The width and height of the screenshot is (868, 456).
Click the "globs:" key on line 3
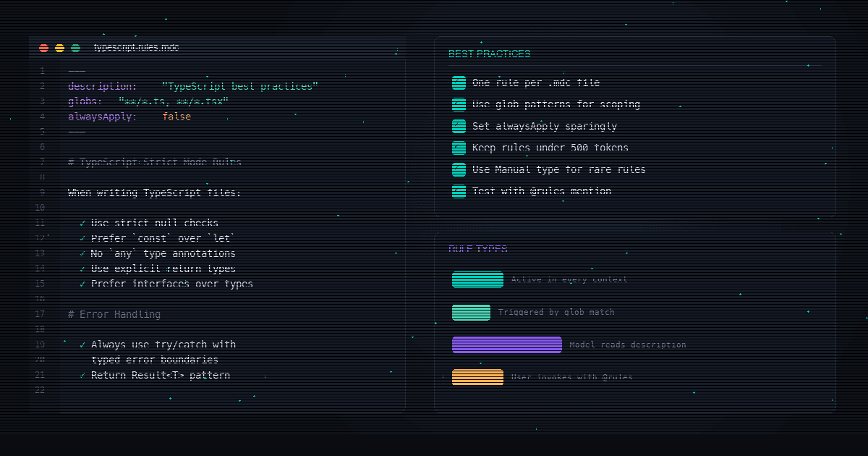coord(85,101)
